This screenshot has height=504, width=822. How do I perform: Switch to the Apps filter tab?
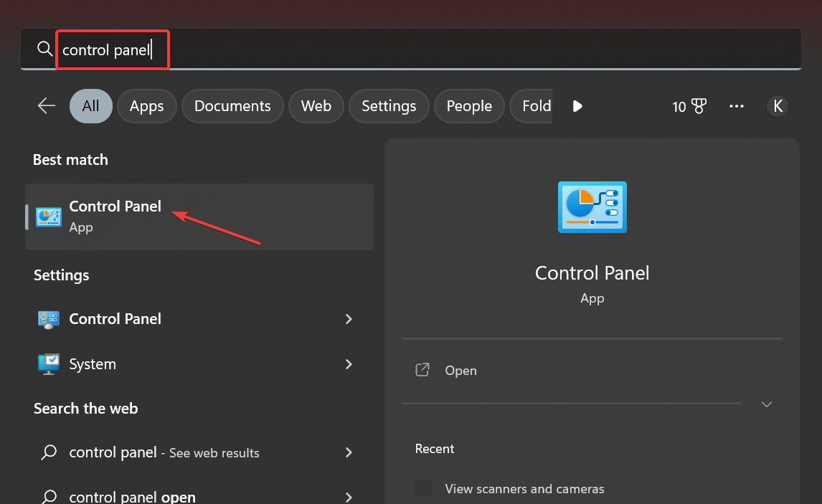tap(146, 106)
